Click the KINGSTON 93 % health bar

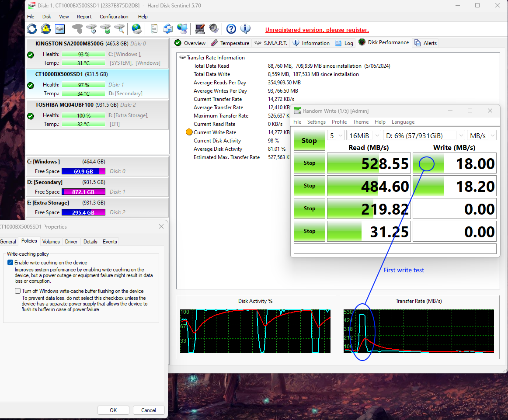tap(84, 54)
